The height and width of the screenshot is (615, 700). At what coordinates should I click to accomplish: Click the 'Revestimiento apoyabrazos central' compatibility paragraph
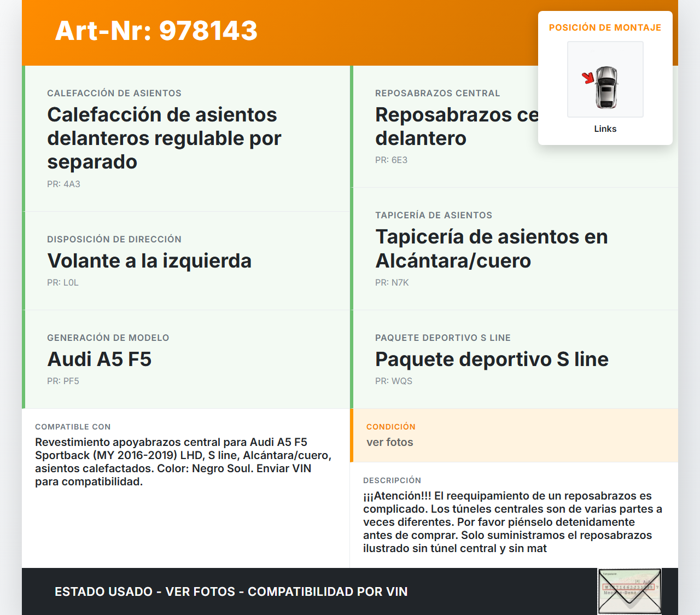click(183, 462)
